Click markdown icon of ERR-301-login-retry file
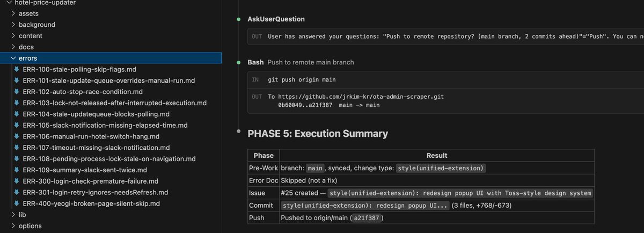Screen dimensions: 644x233 (x=17, y=192)
